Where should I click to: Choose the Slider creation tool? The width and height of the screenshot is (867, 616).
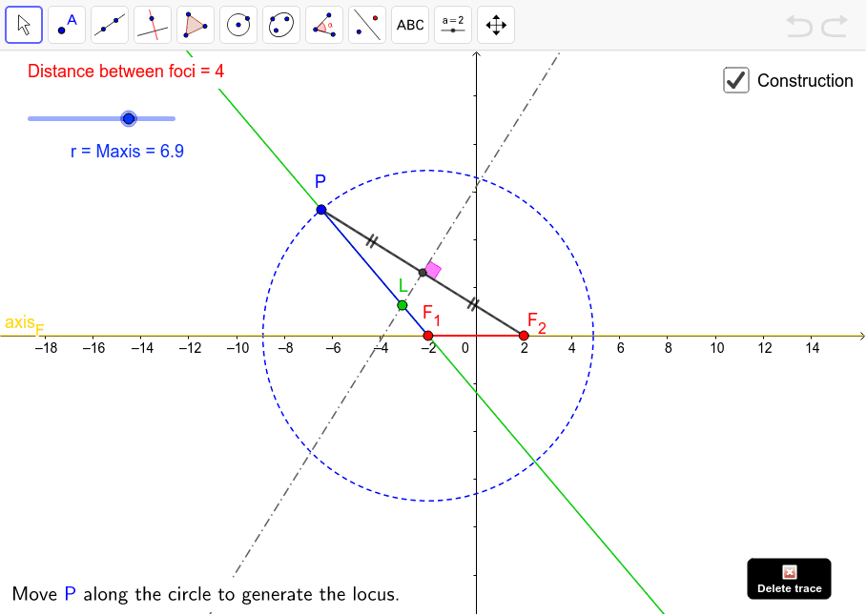453,25
